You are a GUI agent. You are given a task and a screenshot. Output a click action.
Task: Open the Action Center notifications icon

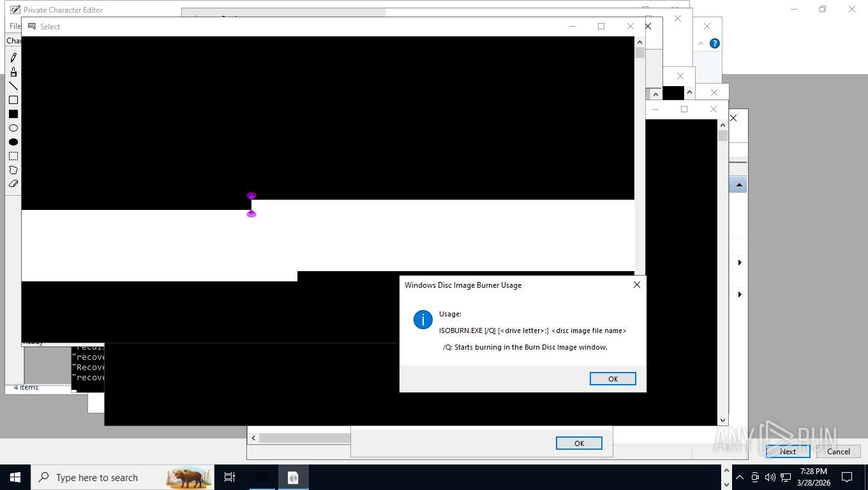coord(847,477)
